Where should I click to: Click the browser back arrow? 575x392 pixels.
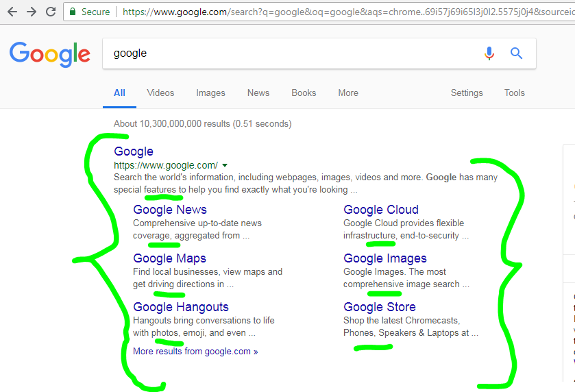(12, 12)
